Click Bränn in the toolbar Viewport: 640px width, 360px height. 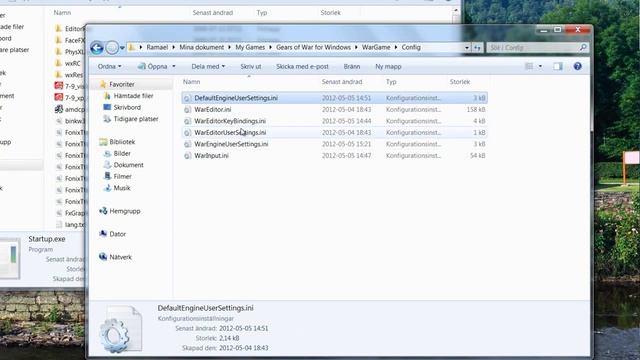pos(352,66)
